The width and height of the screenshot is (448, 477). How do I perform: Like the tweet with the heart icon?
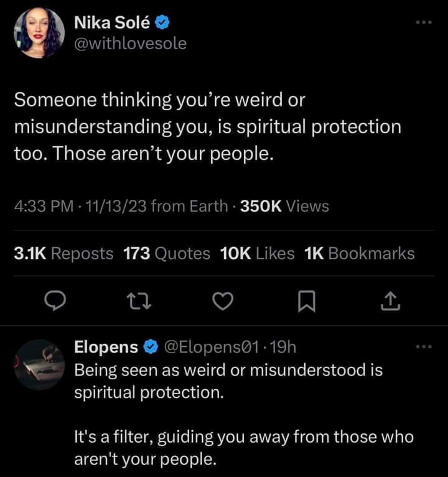point(222,302)
